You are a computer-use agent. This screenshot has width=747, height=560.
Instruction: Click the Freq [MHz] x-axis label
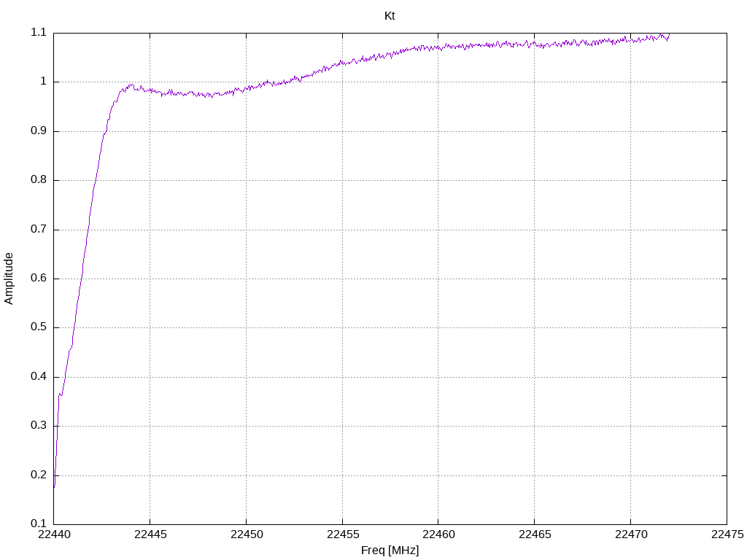click(x=390, y=551)
